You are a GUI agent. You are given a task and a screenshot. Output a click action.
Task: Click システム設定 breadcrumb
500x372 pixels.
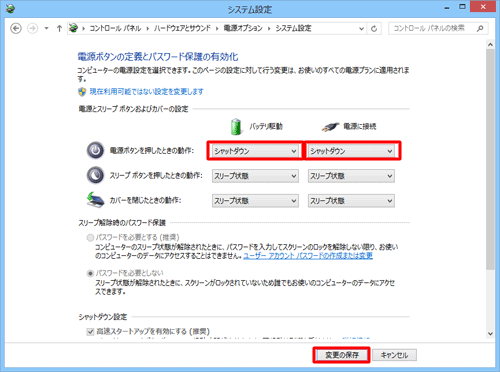pos(293,28)
